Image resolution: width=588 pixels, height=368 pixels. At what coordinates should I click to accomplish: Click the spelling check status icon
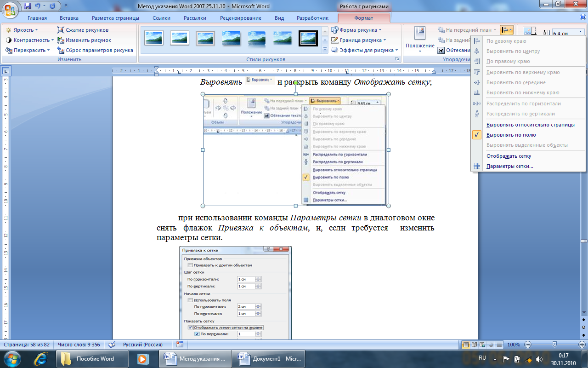pos(112,345)
